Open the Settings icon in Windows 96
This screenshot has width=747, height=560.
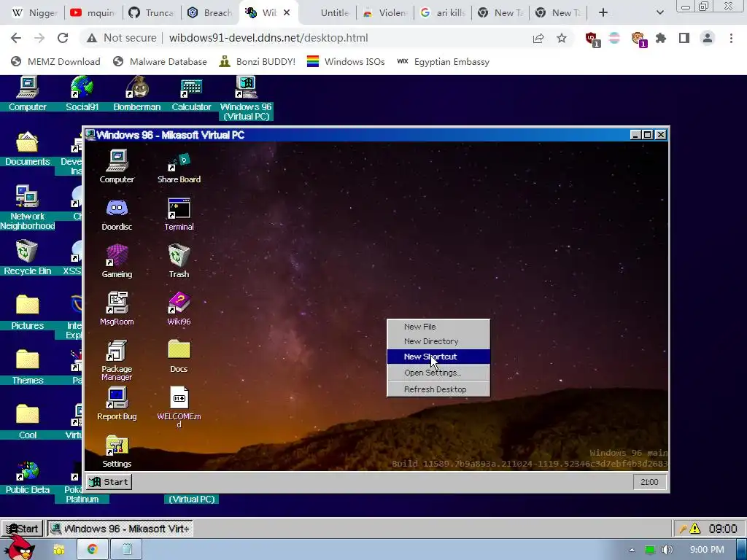(117, 451)
